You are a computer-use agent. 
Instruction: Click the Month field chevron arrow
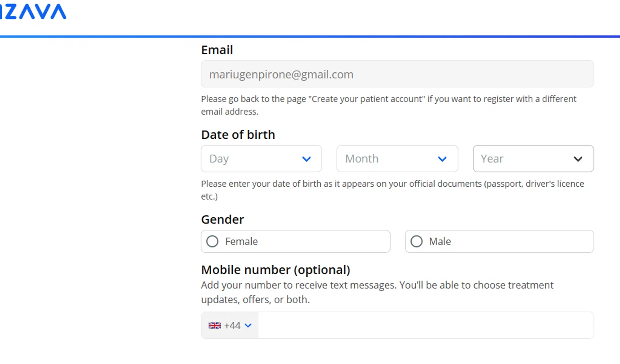pyautogui.click(x=442, y=159)
